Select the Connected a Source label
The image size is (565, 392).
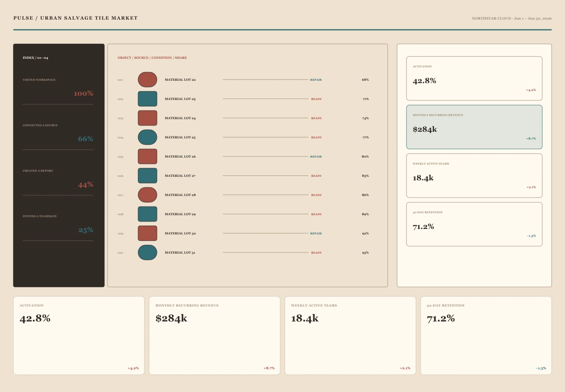pos(40,125)
